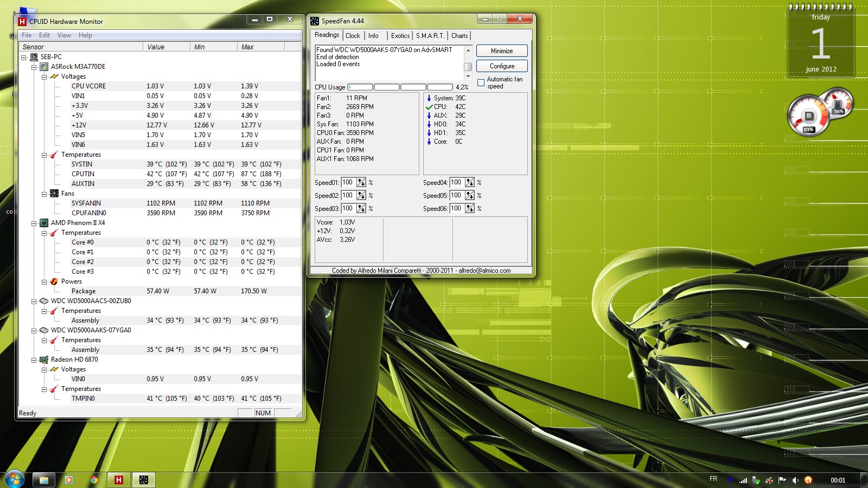This screenshot has width=868, height=488.
Task: Select the Radeon HD 6870 graphics card icon
Action: pos(44,359)
